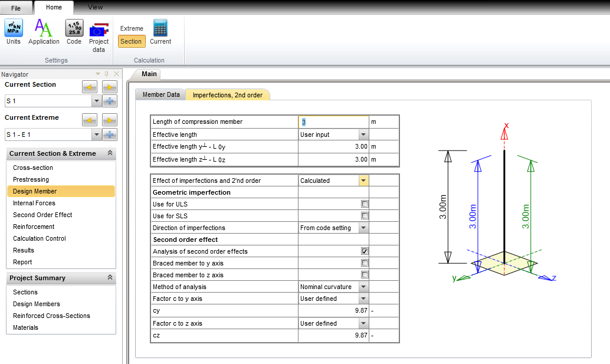This screenshot has height=364, width=610.
Task: Open the Effective length dropdown
Action: pos(364,134)
